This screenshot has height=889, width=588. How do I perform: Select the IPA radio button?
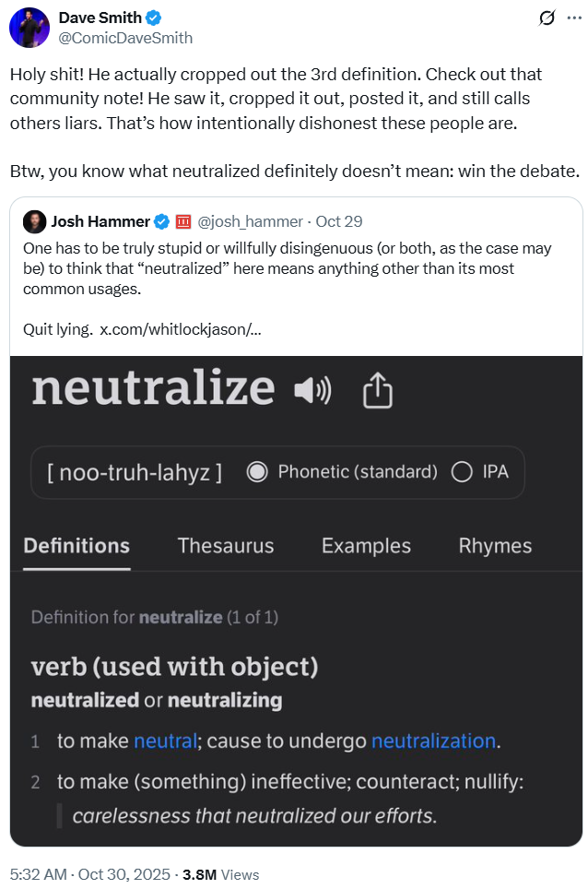click(x=462, y=472)
